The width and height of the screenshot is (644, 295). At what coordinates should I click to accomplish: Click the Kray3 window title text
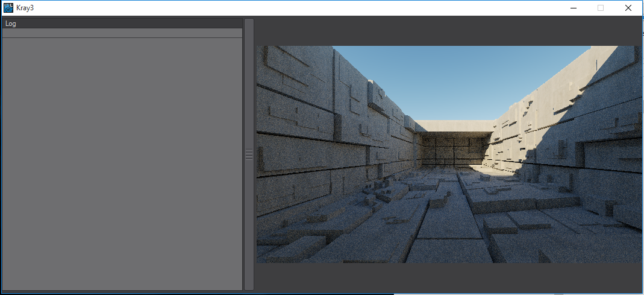coord(25,8)
